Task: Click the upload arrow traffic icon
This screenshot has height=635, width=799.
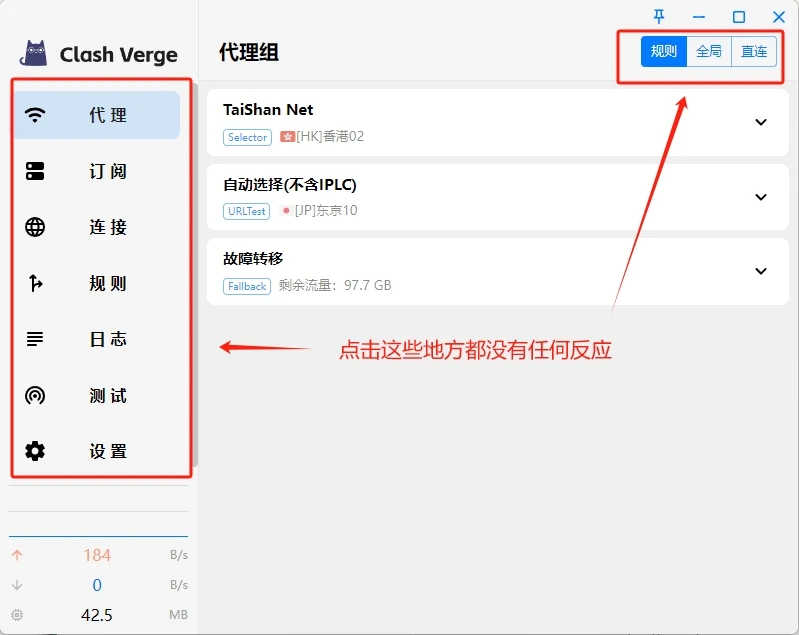Action: pos(17,555)
